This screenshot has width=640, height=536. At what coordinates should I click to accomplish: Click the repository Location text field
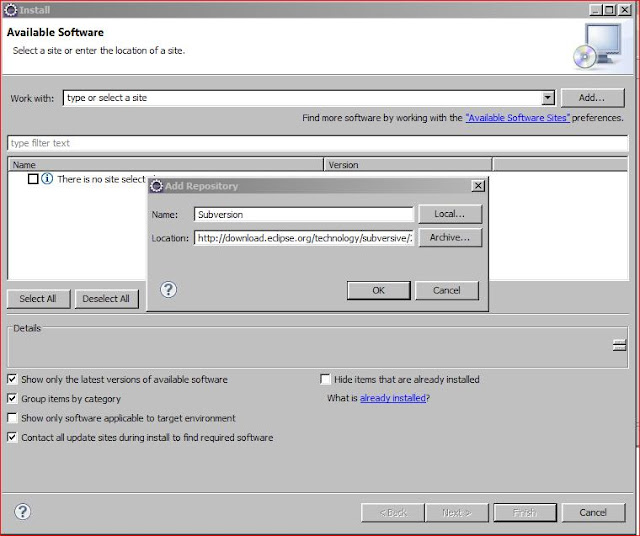pos(304,238)
